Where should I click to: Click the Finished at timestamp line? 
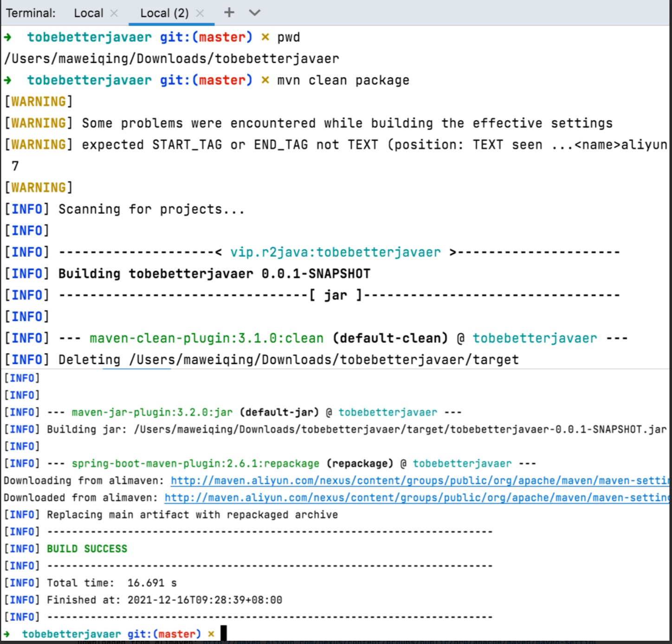(x=164, y=600)
